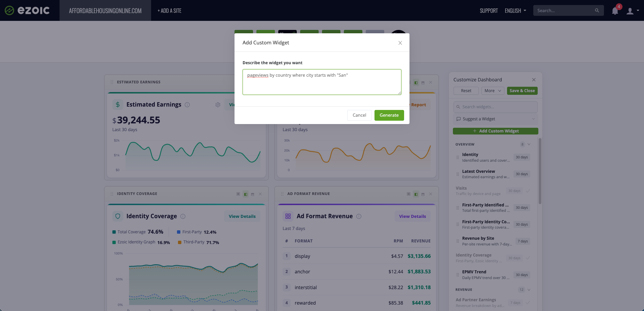Collapse the REVENUE widget section
Screen dimensions: 644x311
point(529,290)
